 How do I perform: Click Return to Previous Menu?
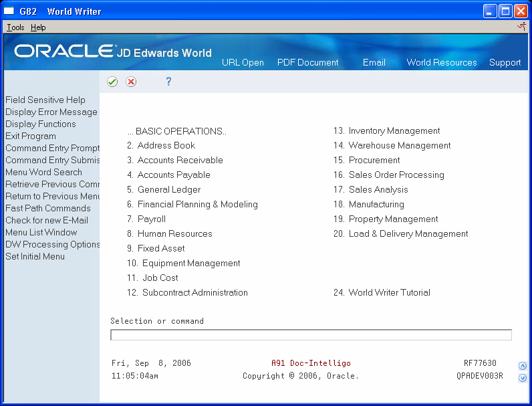pos(52,196)
